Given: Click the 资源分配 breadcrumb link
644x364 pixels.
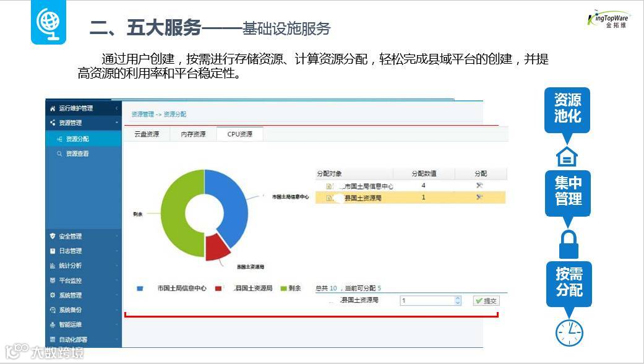Looking at the screenshot, I should pyautogui.click(x=175, y=114).
